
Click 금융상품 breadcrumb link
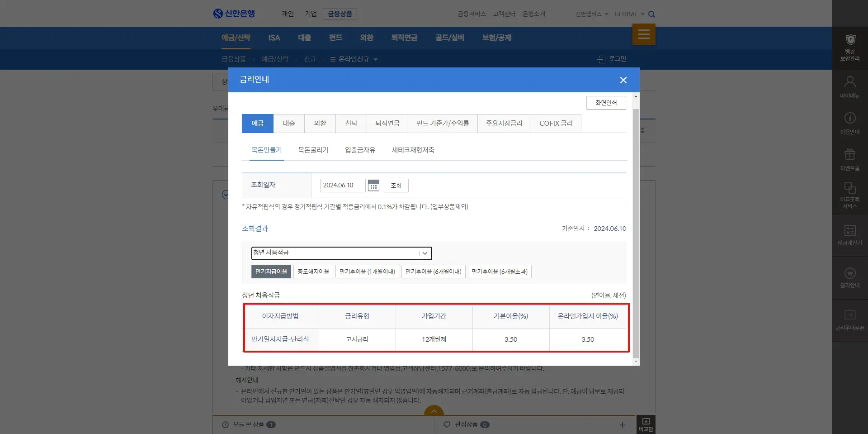234,59
